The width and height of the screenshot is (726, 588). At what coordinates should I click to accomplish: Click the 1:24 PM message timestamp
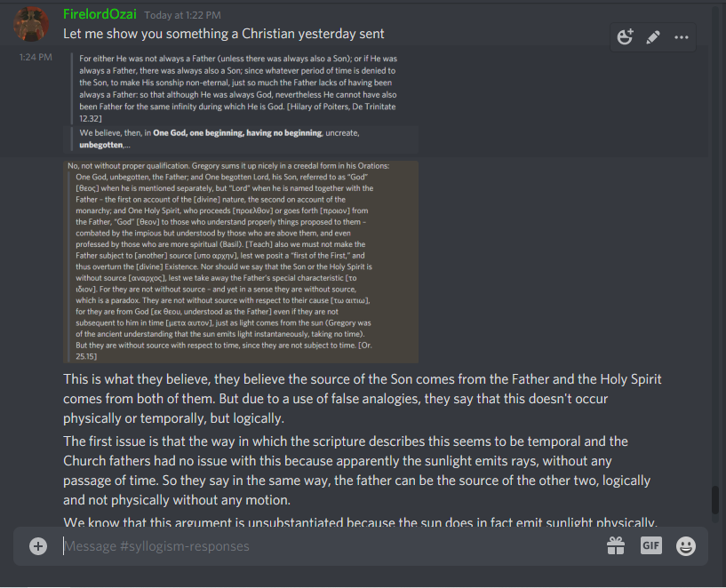point(36,57)
